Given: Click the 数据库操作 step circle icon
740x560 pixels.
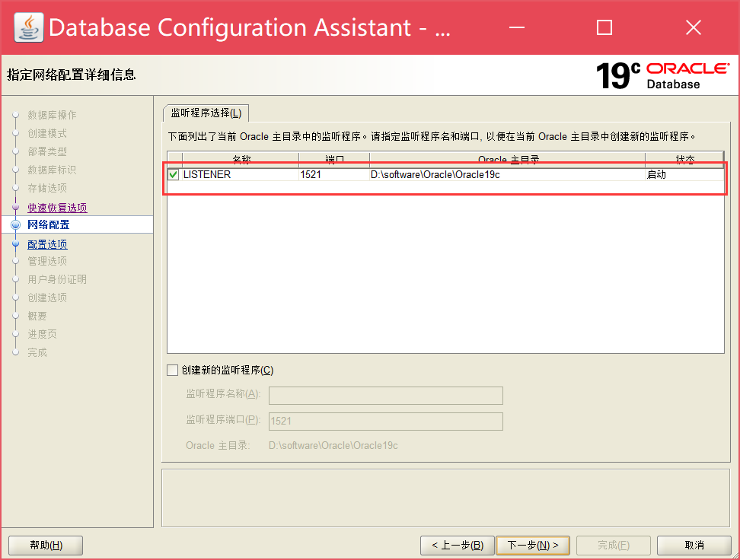Looking at the screenshot, I should tap(16, 115).
